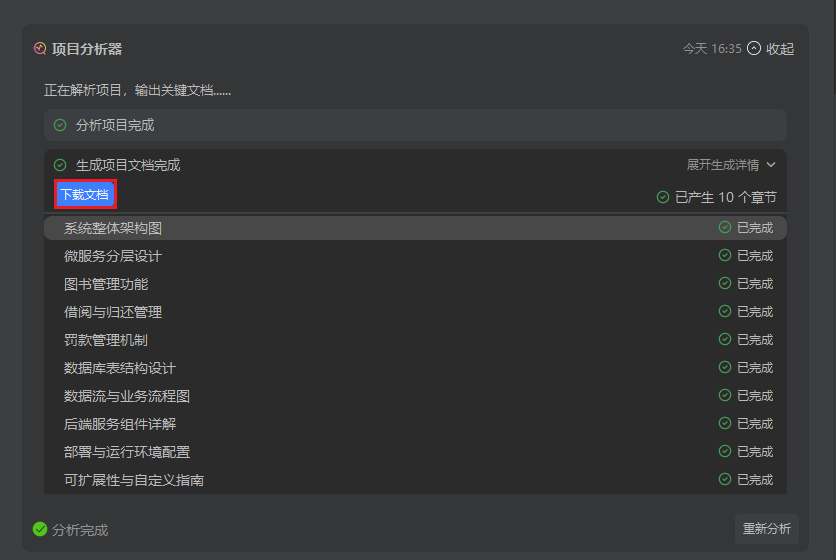Click the 已完成 check icon for 系统整体架构图
Image resolution: width=836 pixels, height=560 pixels.
click(725, 228)
